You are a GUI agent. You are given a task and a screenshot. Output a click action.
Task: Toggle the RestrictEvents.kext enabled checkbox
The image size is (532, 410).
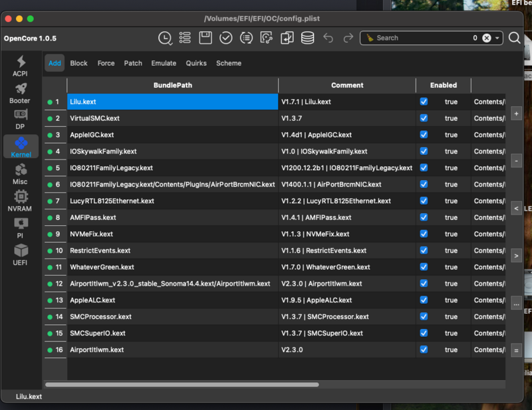coord(424,251)
